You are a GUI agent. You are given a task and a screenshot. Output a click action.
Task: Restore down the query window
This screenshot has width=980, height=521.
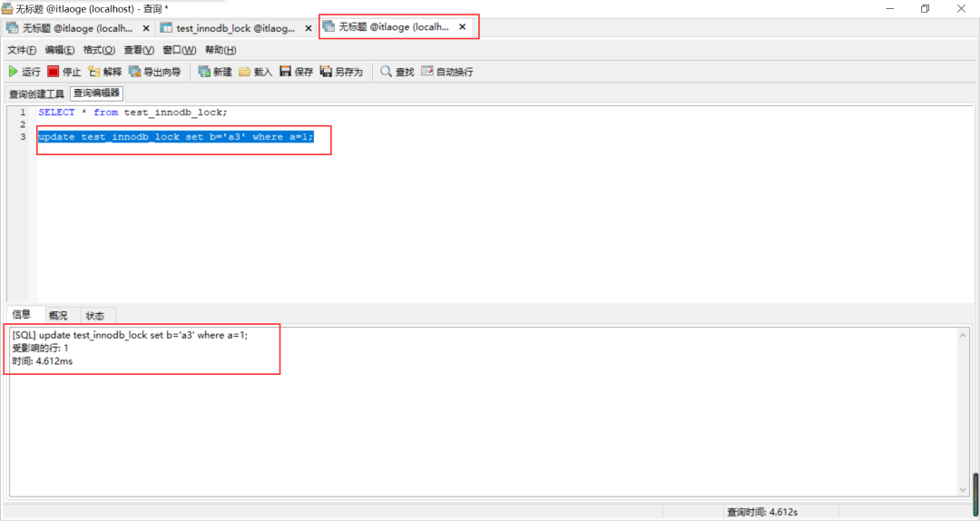(x=925, y=9)
